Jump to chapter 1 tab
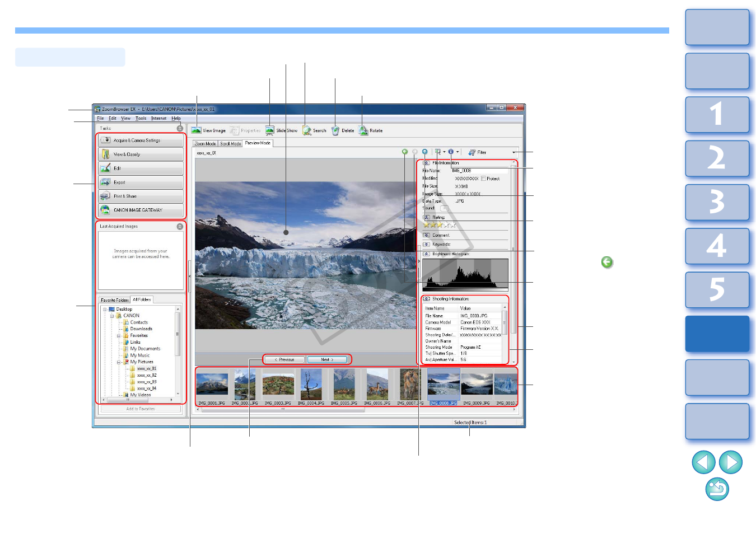 (x=717, y=115)
